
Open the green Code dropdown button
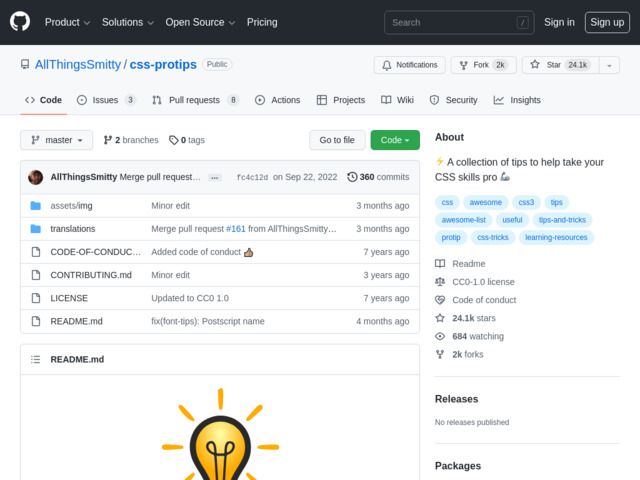[x=395, y=140]
